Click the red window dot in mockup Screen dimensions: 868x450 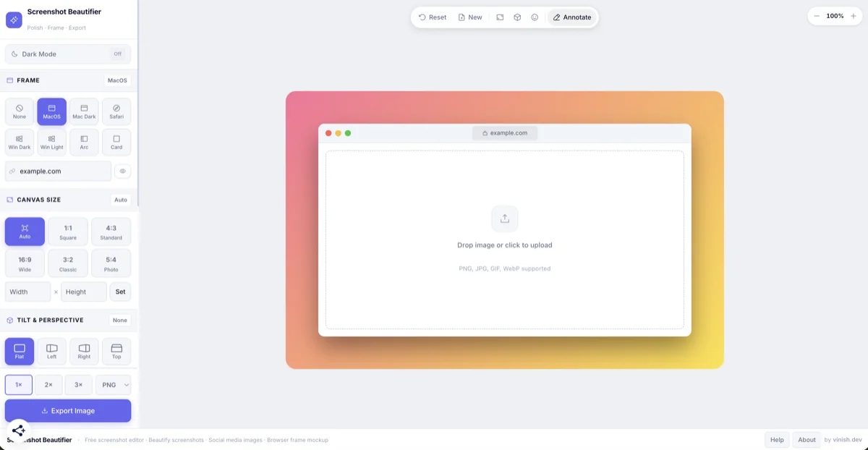pyautogui.click(x=328, y=133)
